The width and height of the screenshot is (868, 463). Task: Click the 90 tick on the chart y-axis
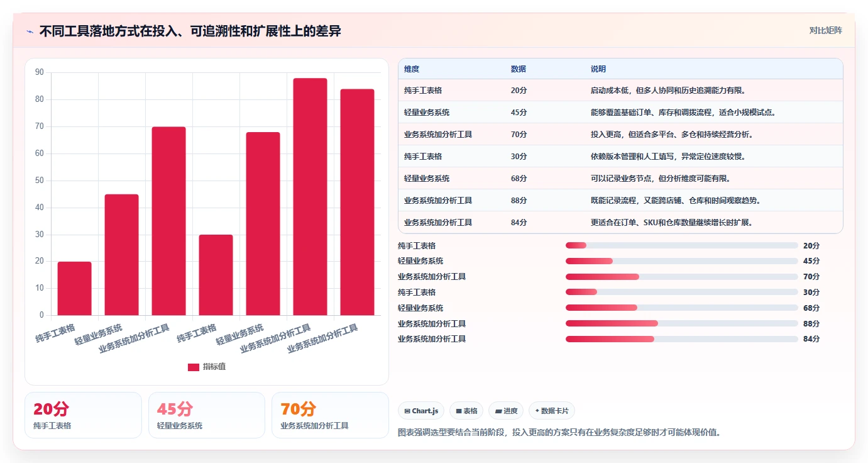(40, 72)
